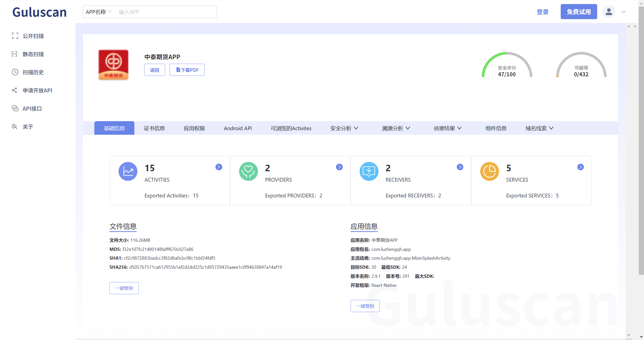Open Providers details arrow icon
This screenshot has width=644, height=340.
339,167
